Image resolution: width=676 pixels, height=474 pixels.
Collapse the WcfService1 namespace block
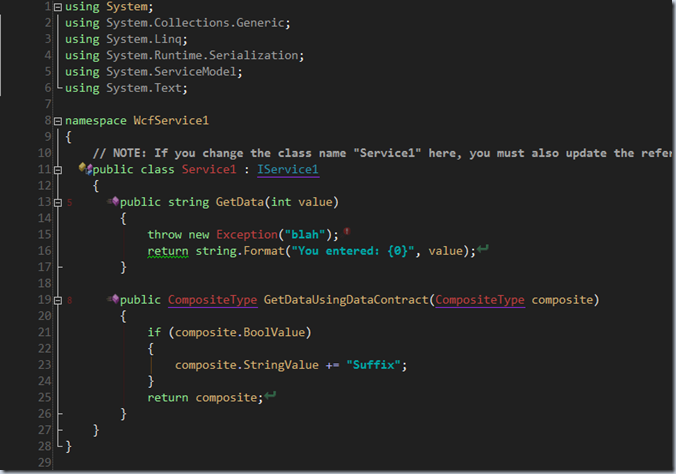point(58,121)
